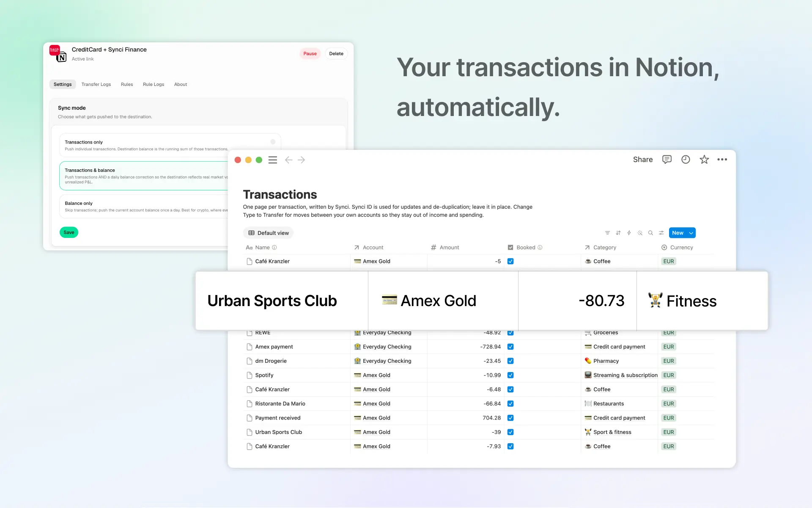The height and width of the screenshot is (508, 812).
Task: Delete the CreditCard Synci link
Action: (x=336, y=54)
